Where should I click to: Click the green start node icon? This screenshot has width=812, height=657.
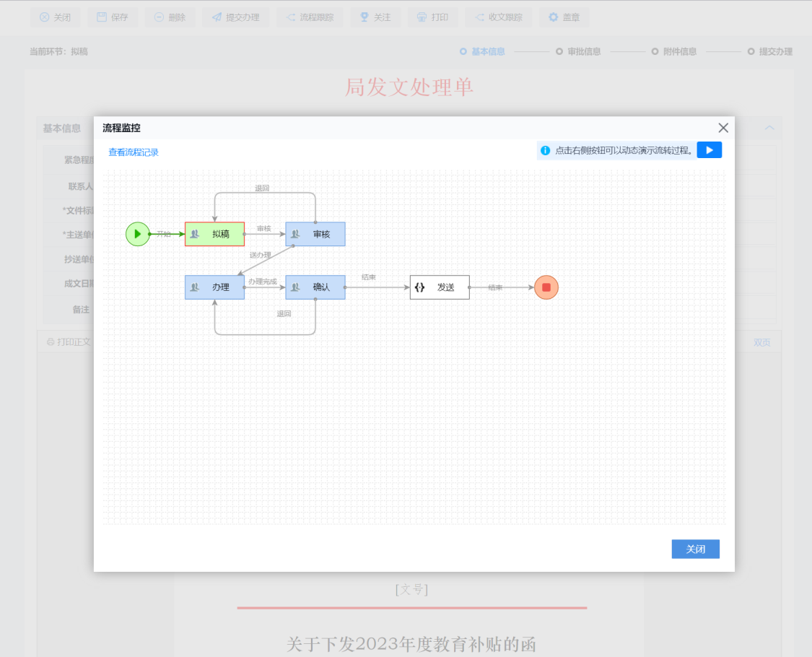[x=137, y=234]
